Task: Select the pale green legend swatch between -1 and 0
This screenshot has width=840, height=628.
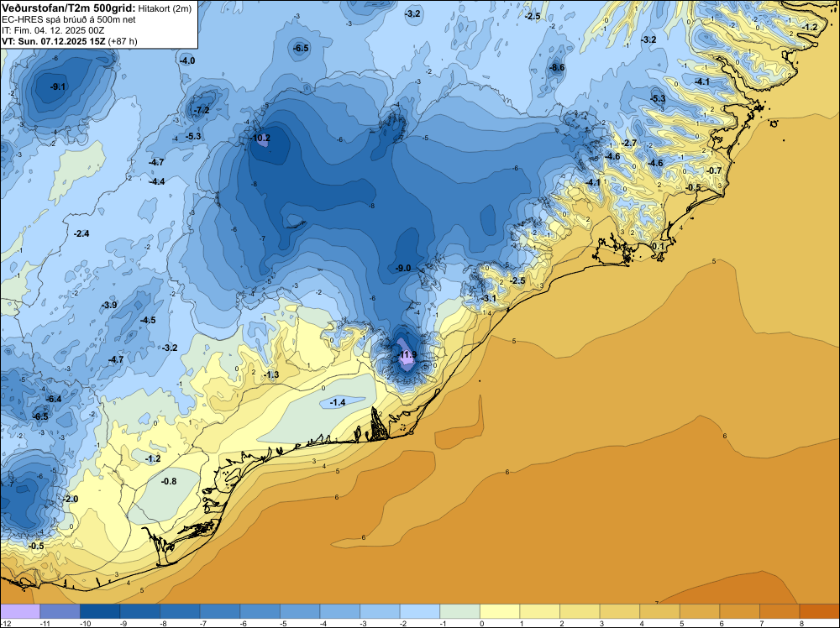Action: [459, 611]
